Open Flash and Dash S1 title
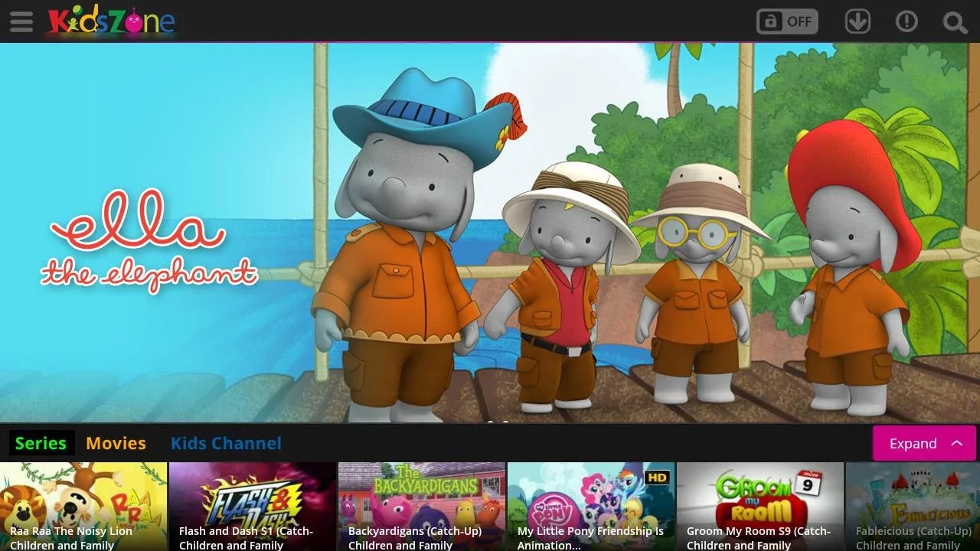Screen dimensions: 980x551 pyautogui.click(x=253, y=505)
